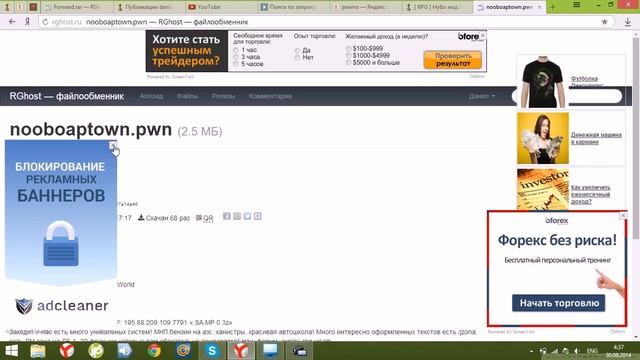
Task: Select the 3 часа radio option
Action: click(236, 57)
